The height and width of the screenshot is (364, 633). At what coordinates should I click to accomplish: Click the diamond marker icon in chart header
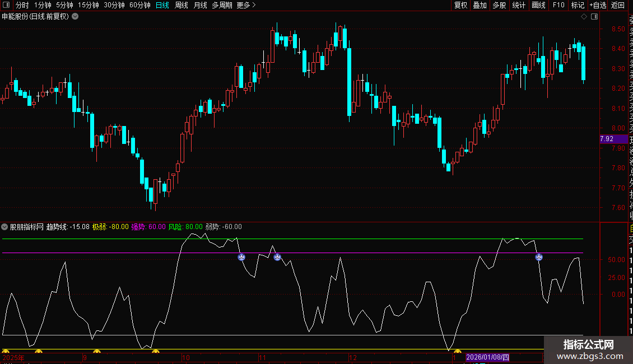(584, 17)
